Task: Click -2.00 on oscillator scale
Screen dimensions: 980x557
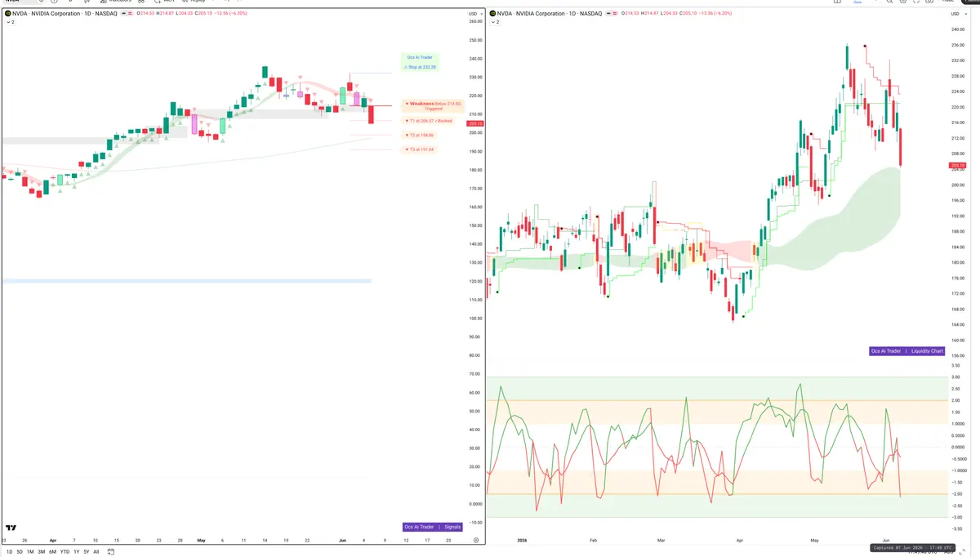Action: coord(957,494)
